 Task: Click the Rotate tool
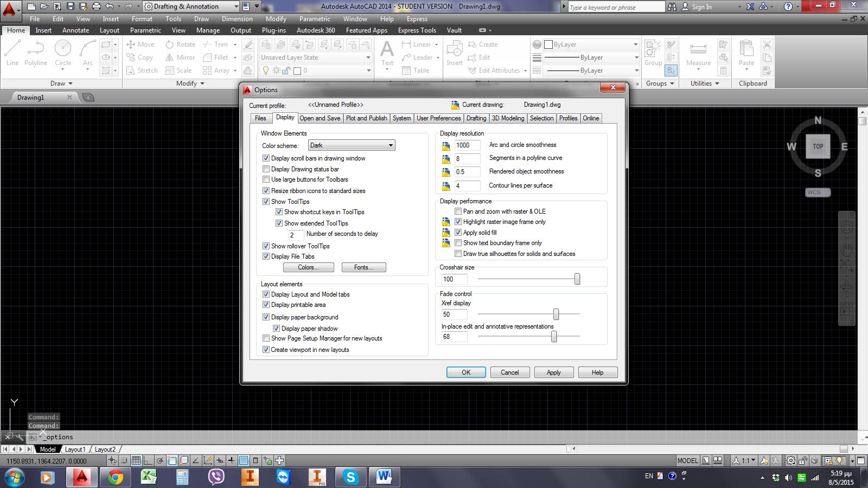[181, 44]
